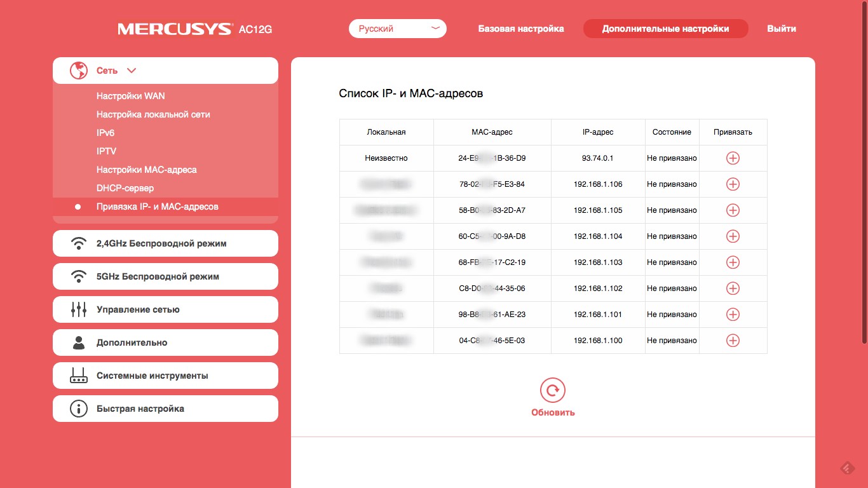Click the globe icon next to Сеть
Viewport: 868px width, 488px height.
79,71
